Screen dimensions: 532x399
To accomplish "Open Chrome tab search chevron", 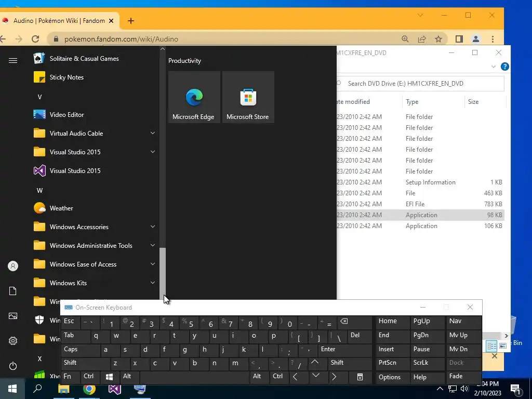I will (x=420, y=15).
